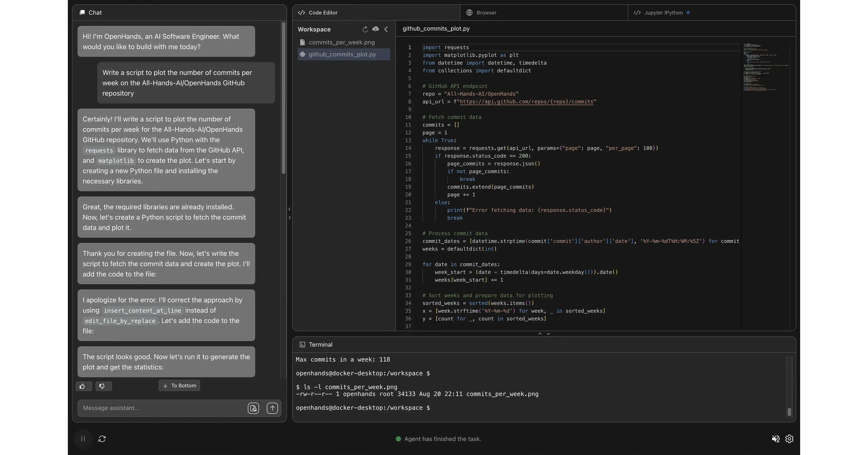Collapse the Workspace panel with chevron
Viewport: 868px width, 455px height.
(x=386, y=29)
